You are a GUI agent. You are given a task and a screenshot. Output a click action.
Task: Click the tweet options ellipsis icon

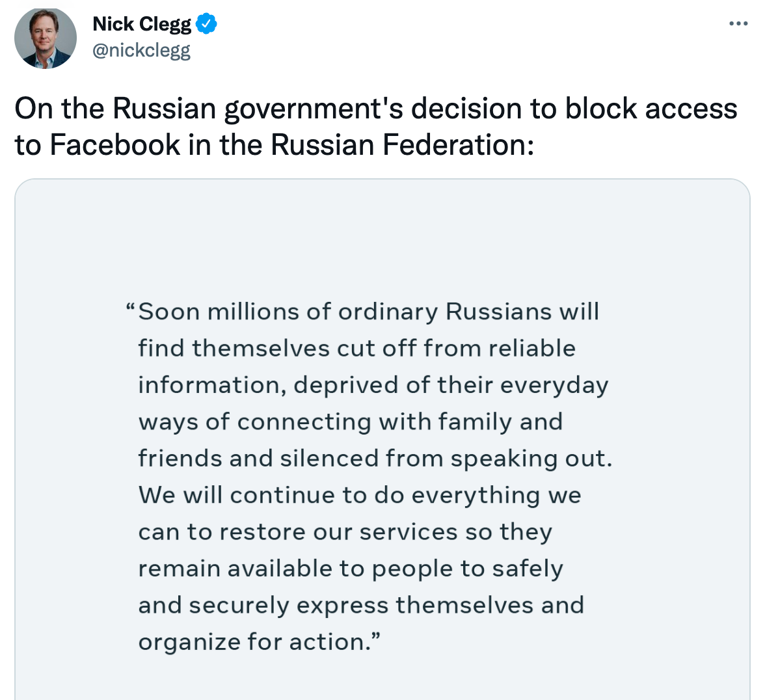click(738, 22)
